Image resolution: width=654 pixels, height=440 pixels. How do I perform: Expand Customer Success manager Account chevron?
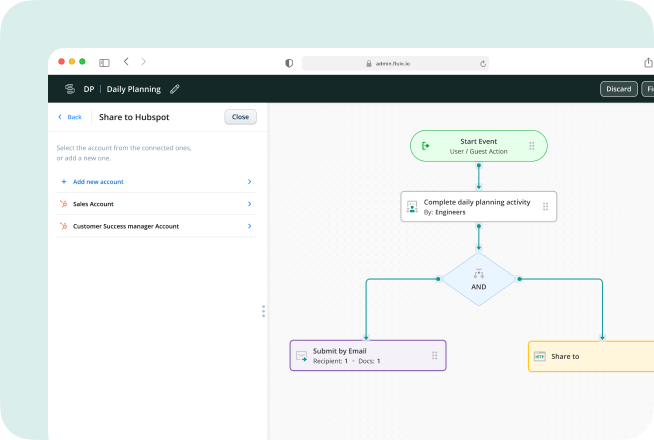tap(249, 226)
